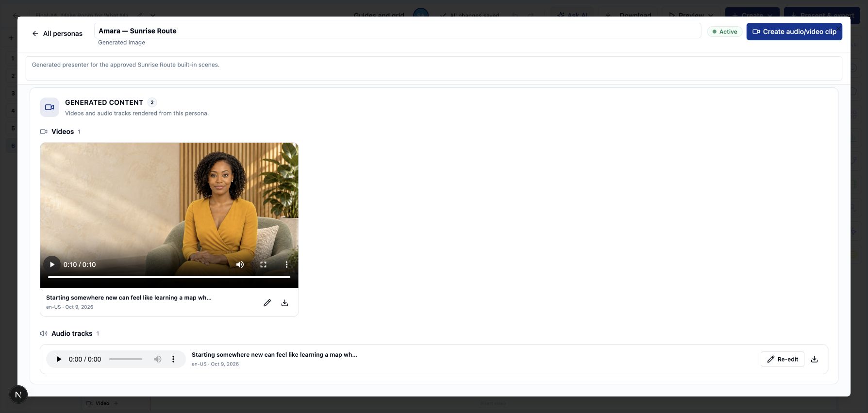This screenshot has width=868, height=413.
Task: Click the audio track title text
Action: click(274, 355)
